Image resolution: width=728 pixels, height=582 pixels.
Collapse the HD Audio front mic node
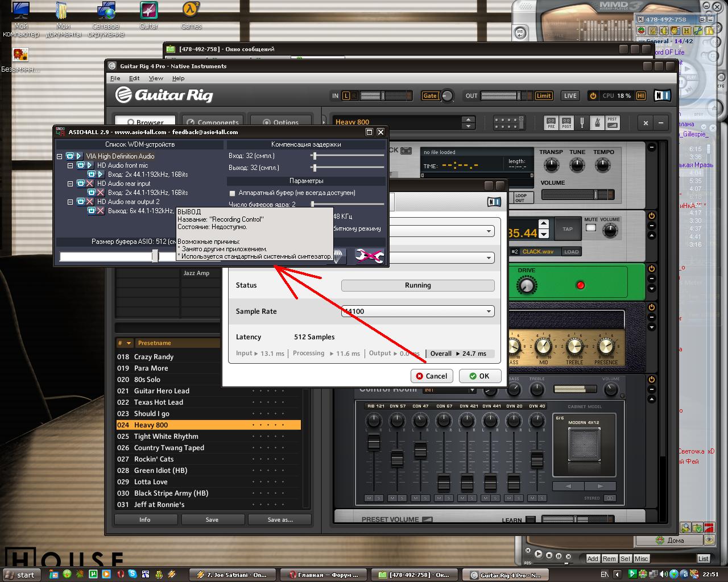(70, 166)
